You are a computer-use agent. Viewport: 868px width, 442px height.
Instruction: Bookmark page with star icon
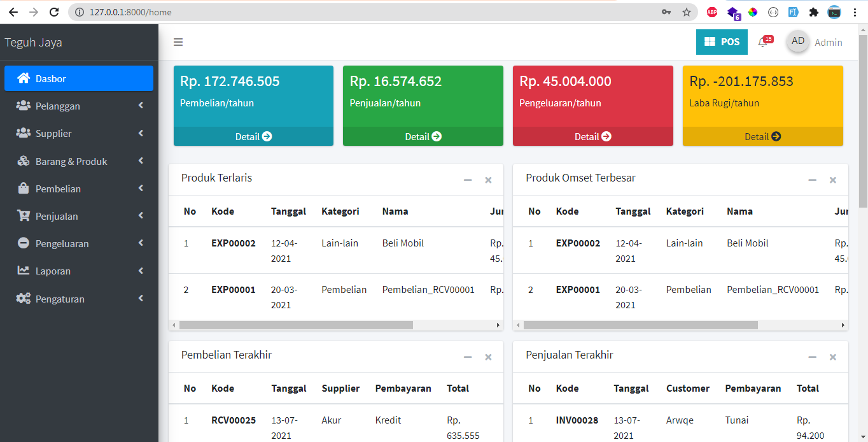coord(686,12)
